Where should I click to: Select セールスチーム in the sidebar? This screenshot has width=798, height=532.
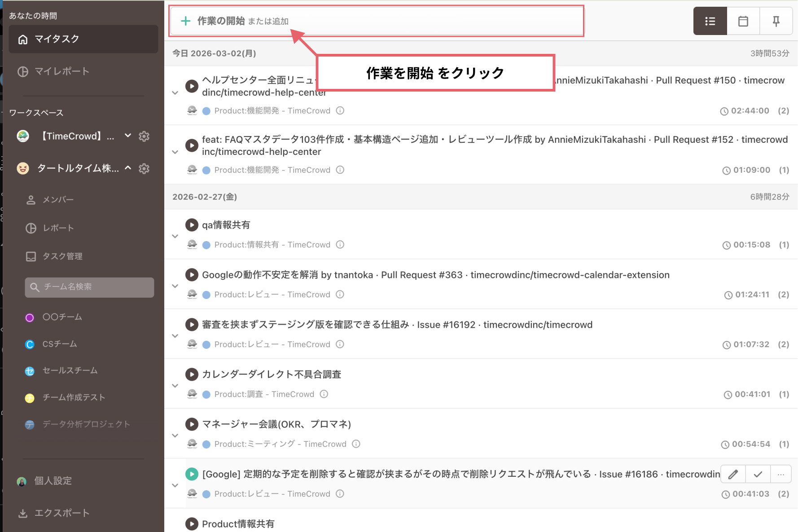pos(70,370)
